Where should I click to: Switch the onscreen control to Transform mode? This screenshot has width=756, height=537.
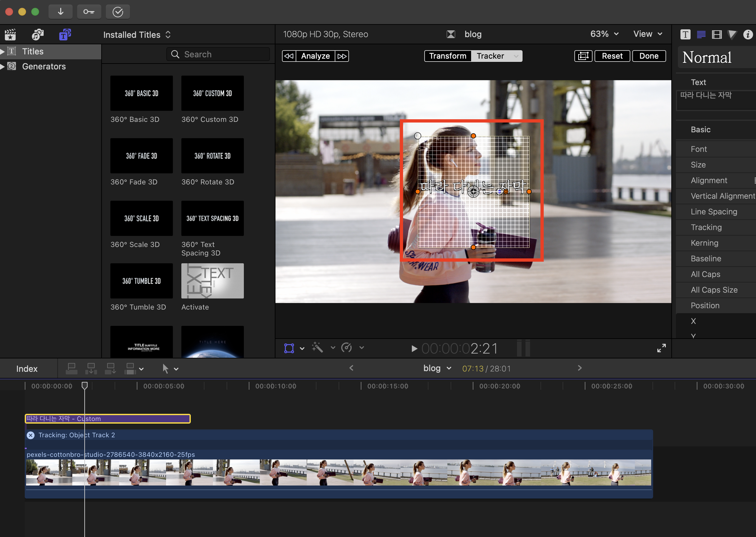[x=447, y=56]
